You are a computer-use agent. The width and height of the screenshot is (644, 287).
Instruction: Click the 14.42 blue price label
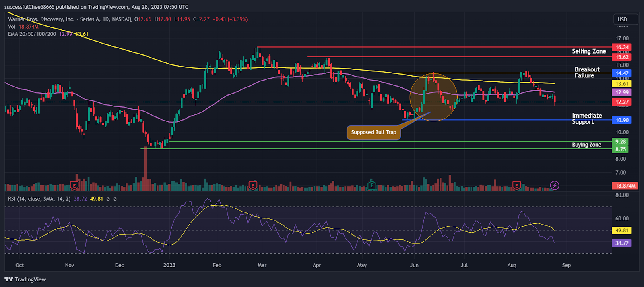(x=622, y=73)
